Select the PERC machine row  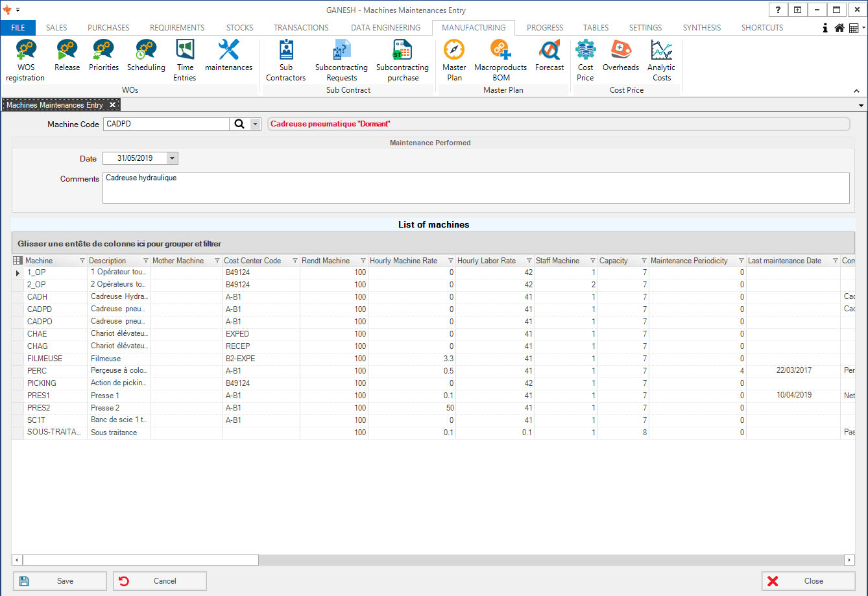click(37, 371)
